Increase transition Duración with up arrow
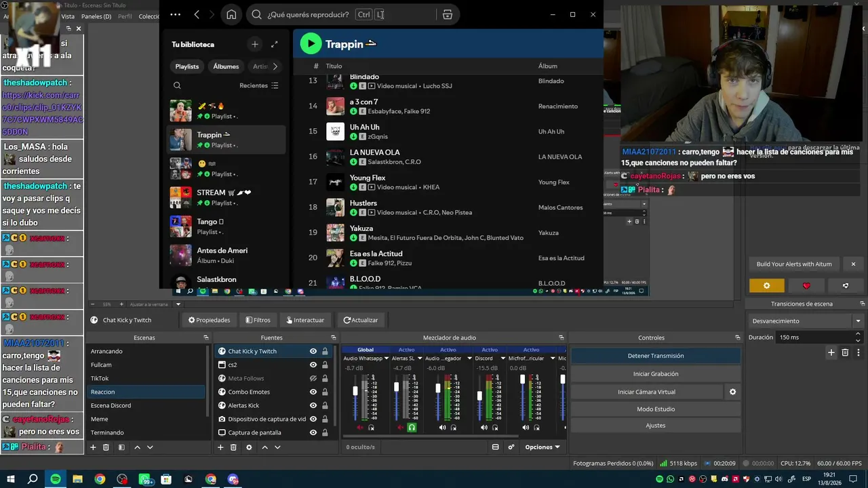Image resolution: width=868 pixels, height=488 pixels. pos(858,334)
